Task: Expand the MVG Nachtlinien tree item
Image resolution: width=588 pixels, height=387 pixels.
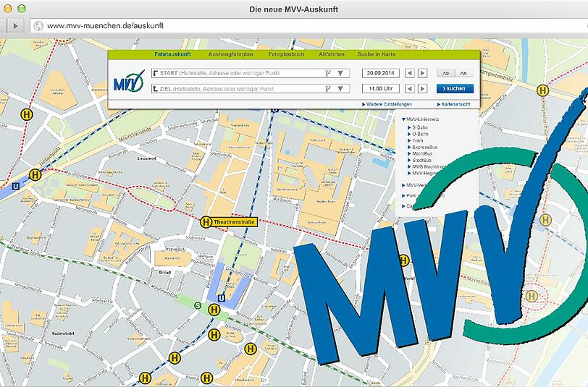Action: click(410, 166)
